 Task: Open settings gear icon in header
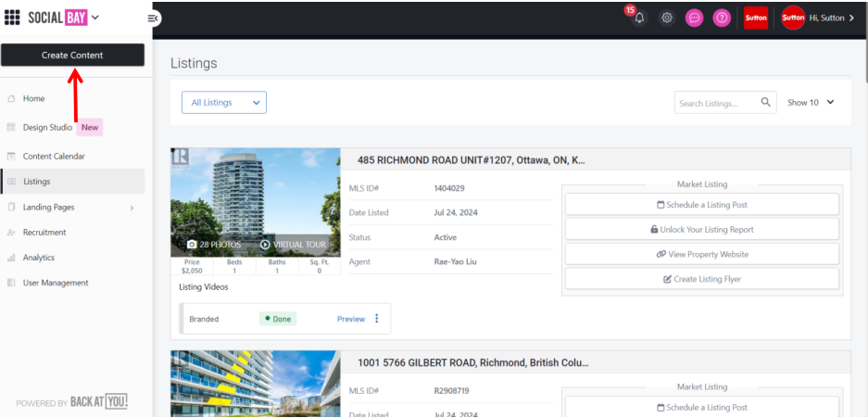tap(667, 18)
